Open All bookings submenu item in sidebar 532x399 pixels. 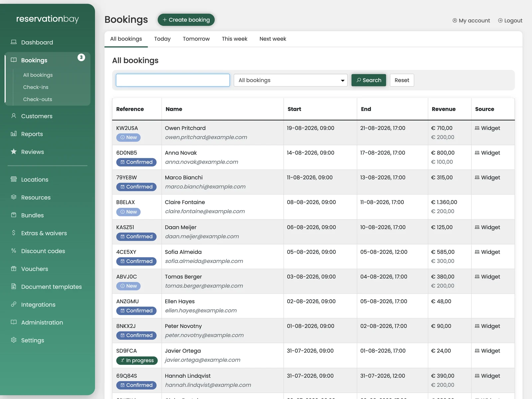coord(38,75)
